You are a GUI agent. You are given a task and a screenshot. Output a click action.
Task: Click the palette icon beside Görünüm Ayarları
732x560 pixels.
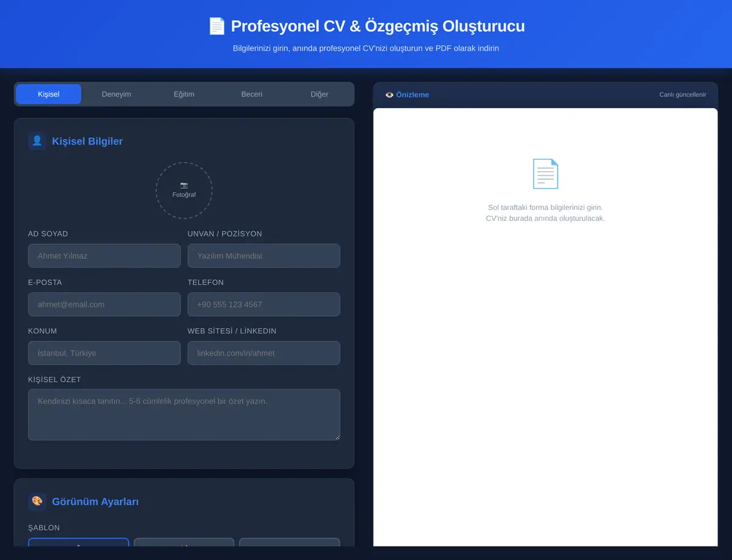[37, 501]
